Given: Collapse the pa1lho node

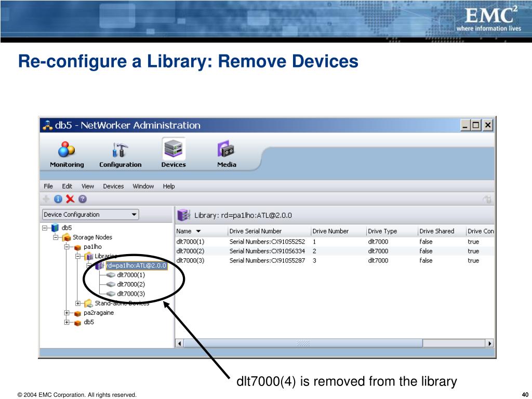Looking at the screenshot, I should pos(67,247).
